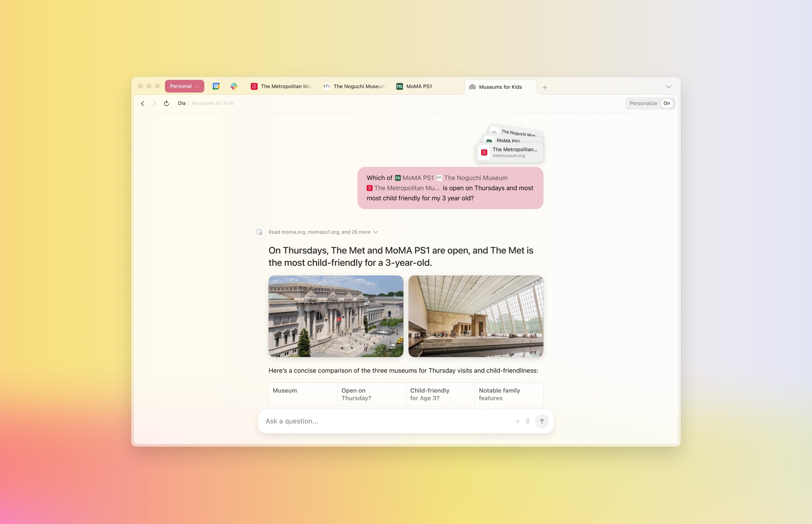Click the globe search icon beside the sources list
Viewport: 812px width, 524px height.
[x=259, y=232]
